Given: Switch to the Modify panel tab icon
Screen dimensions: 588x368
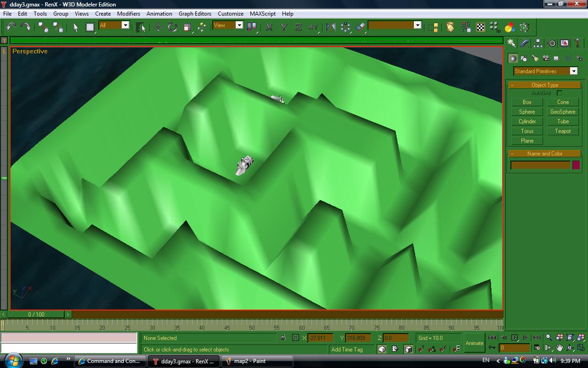Looking at the screenshot, I should point(525,43).
